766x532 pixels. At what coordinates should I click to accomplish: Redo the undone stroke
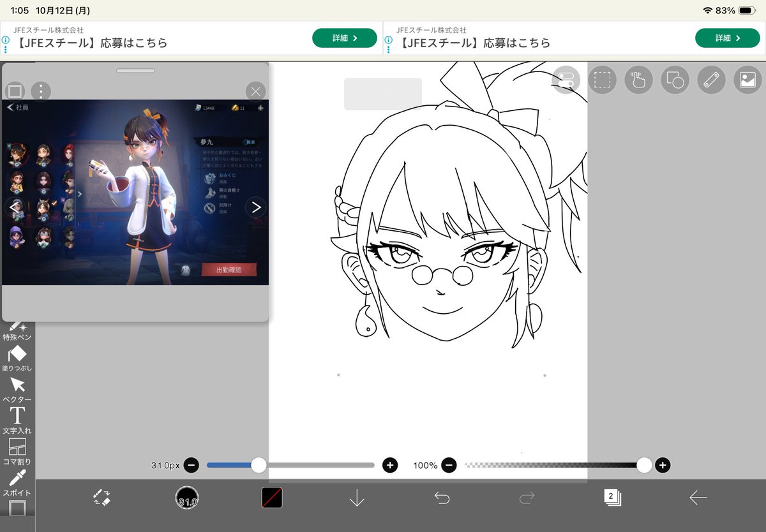(527, 498)
